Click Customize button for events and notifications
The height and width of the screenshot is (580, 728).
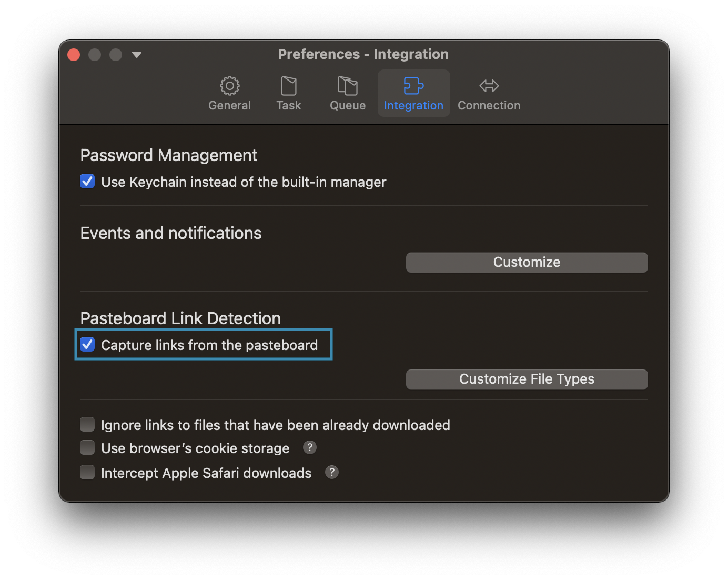[x=527, y=262]
